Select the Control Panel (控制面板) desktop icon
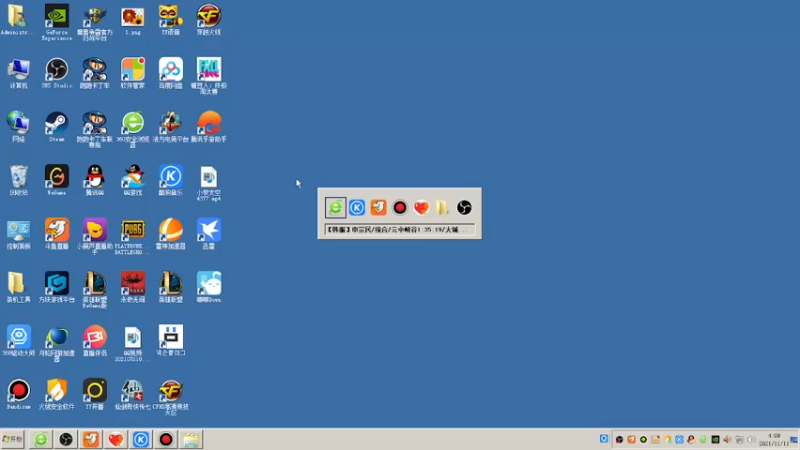Viewport: 800px width, 450px height. (18, 232)
